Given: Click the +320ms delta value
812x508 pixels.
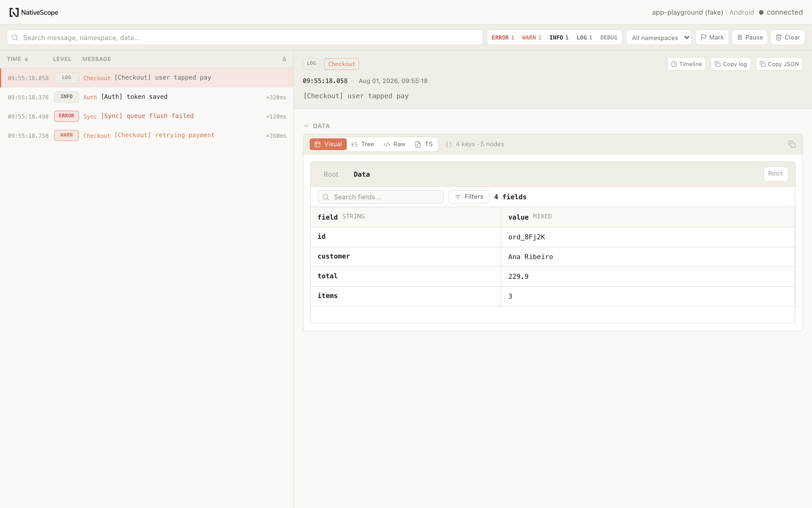Looking at the screenshot, I should (276, 97).
